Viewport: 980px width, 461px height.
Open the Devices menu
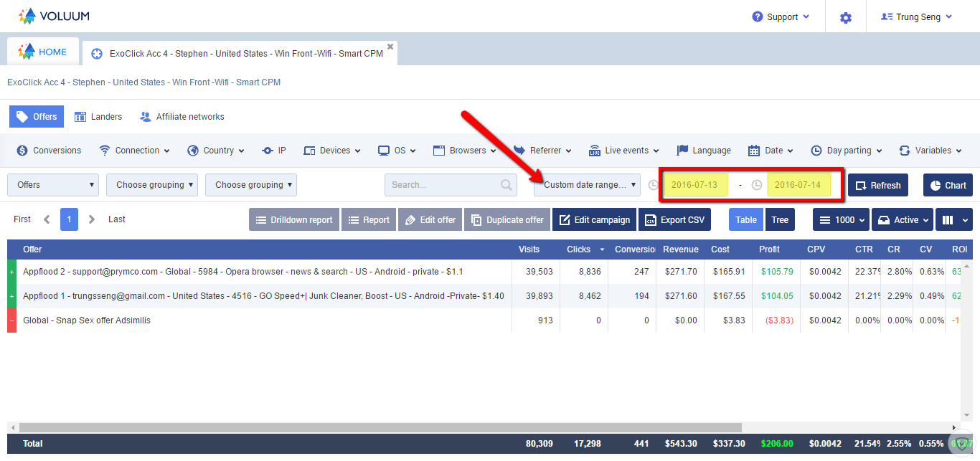coord(333,151)
